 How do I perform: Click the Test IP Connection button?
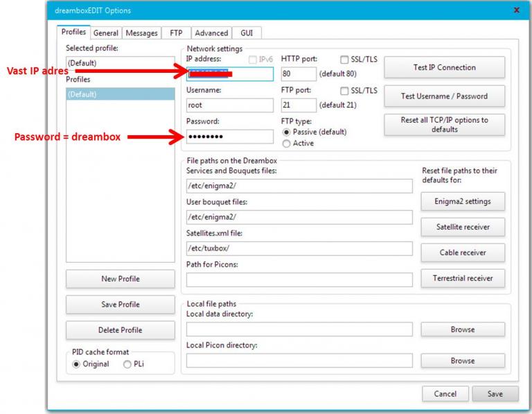click(444, 67)
